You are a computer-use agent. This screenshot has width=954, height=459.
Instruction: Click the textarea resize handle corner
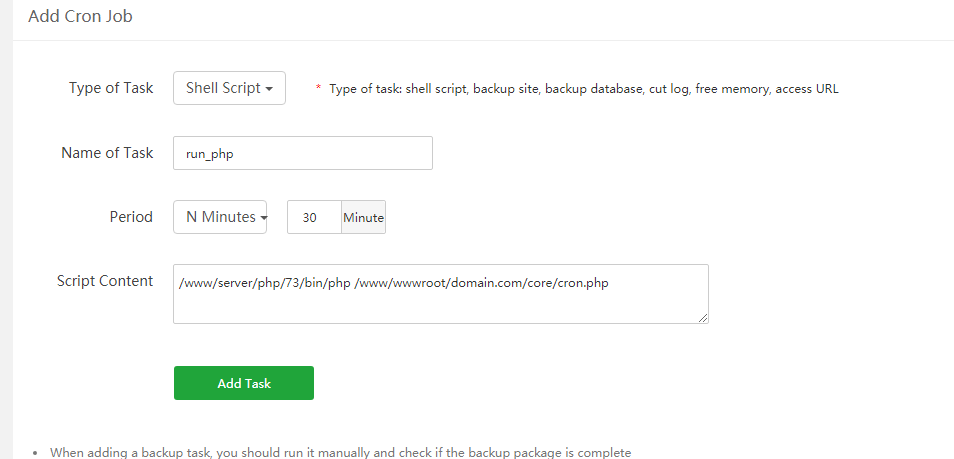point(704,319)
